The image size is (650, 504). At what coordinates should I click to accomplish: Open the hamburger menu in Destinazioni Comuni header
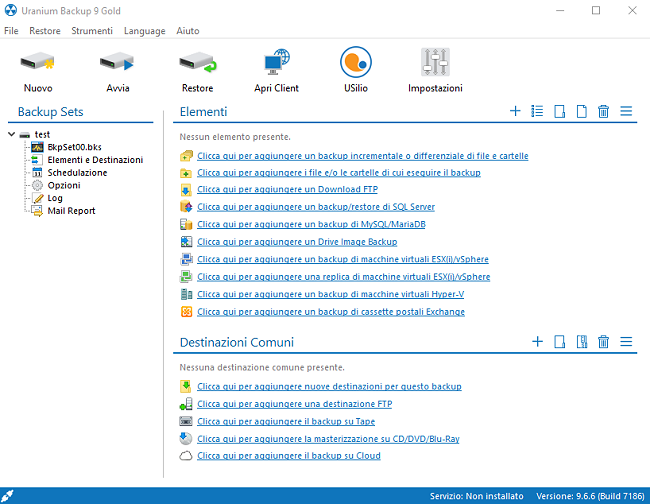tap(626, 342)
